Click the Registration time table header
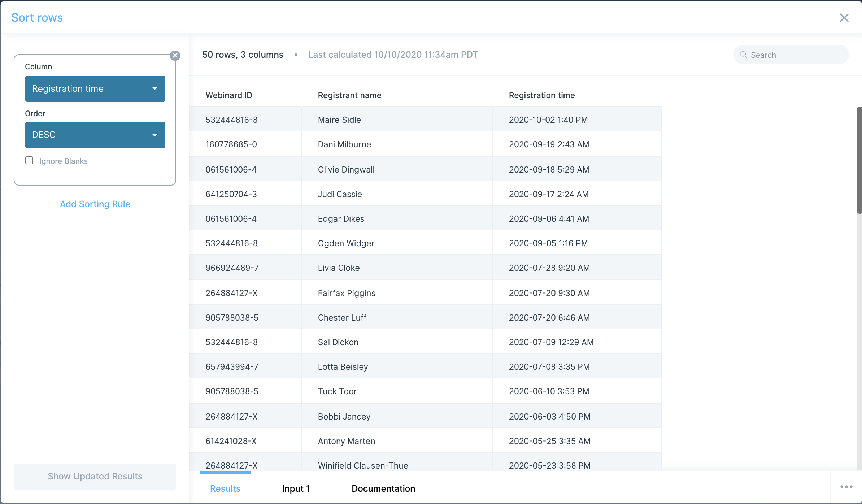 [x=542, y=95]
